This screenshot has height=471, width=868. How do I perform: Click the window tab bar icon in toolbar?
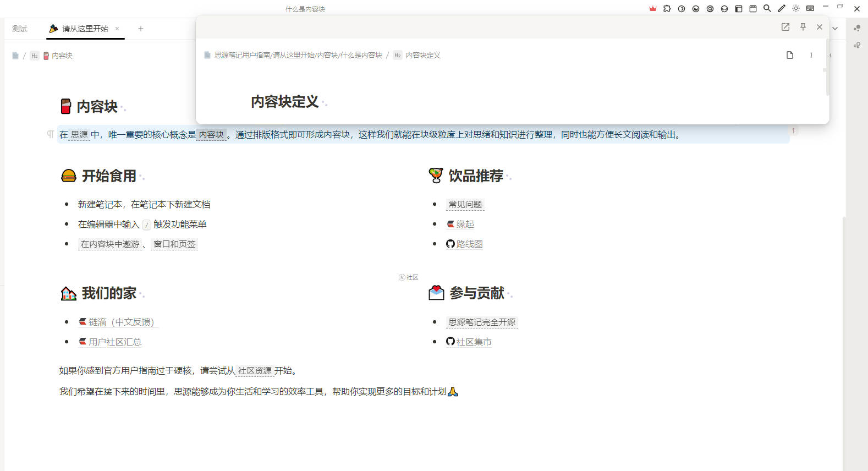pos(753,9)
